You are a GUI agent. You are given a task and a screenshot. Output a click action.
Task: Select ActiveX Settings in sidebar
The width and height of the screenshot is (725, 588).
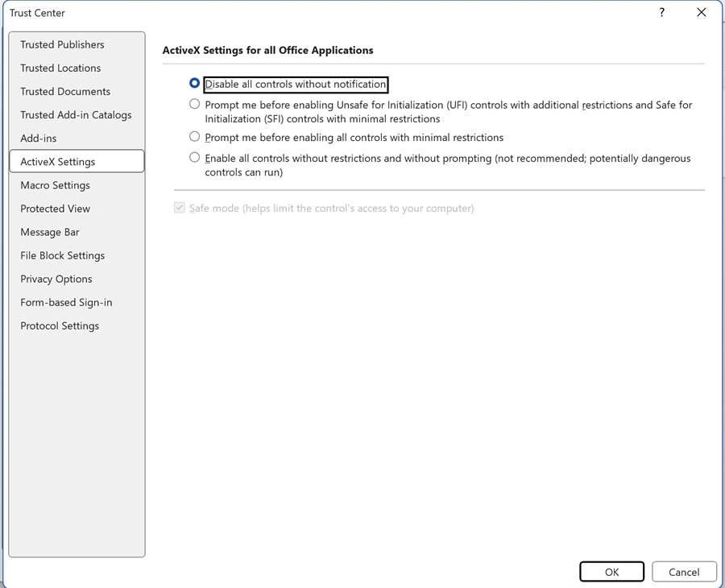coord(58,161)
